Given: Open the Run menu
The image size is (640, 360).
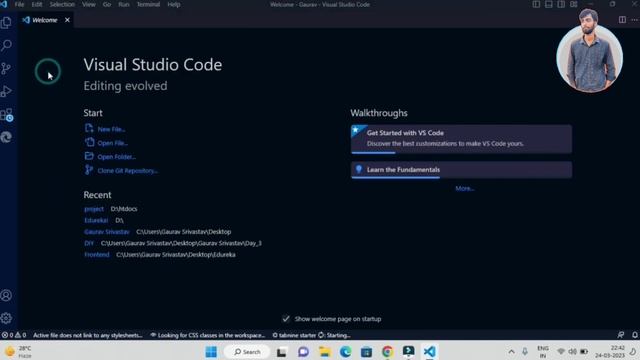Looking at the screenshot, I should [x=124, y=4].
